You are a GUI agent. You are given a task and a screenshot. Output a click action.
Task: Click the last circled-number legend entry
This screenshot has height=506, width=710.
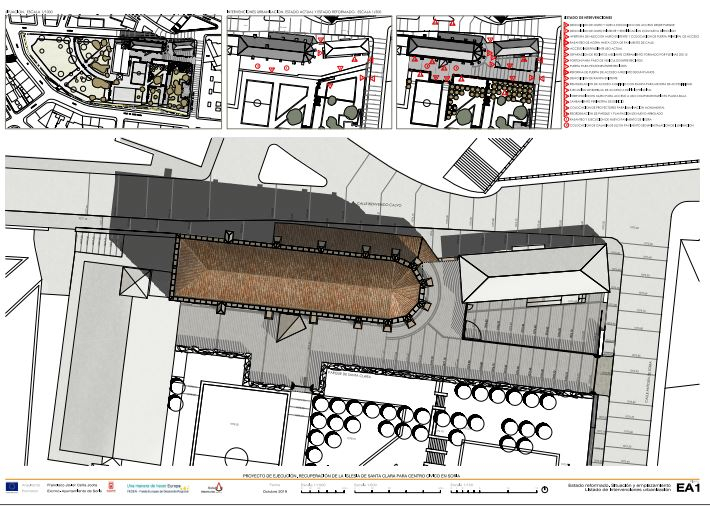629,125
